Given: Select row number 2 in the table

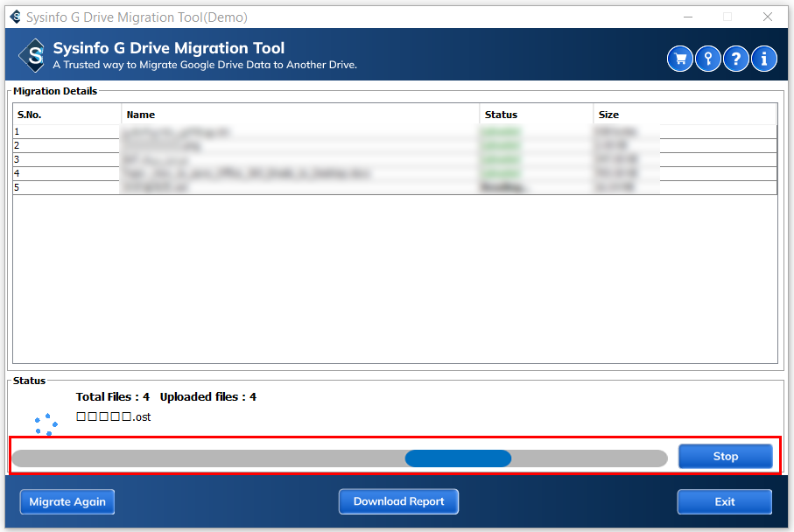Looking at the screenshot, I should [x=395, y=146].
